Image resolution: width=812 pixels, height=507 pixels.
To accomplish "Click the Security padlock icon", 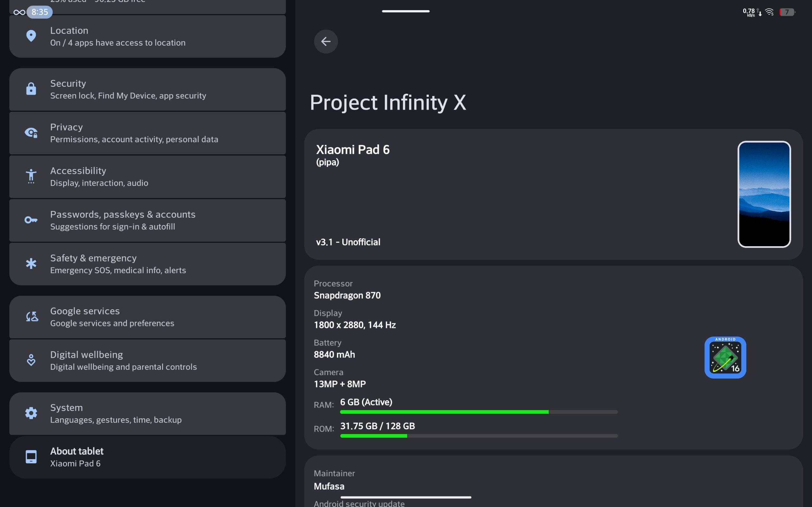I will [31, 89].
